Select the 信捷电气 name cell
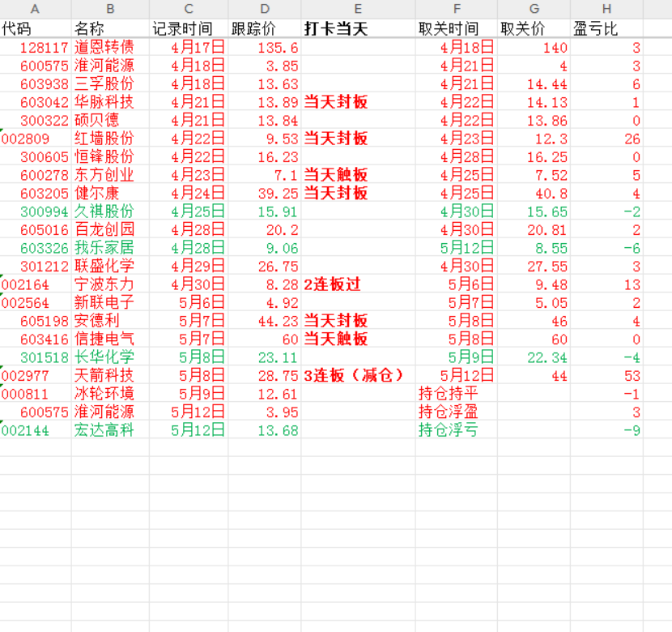The height and width of the screenshot is (632, 672). [110, 339]
